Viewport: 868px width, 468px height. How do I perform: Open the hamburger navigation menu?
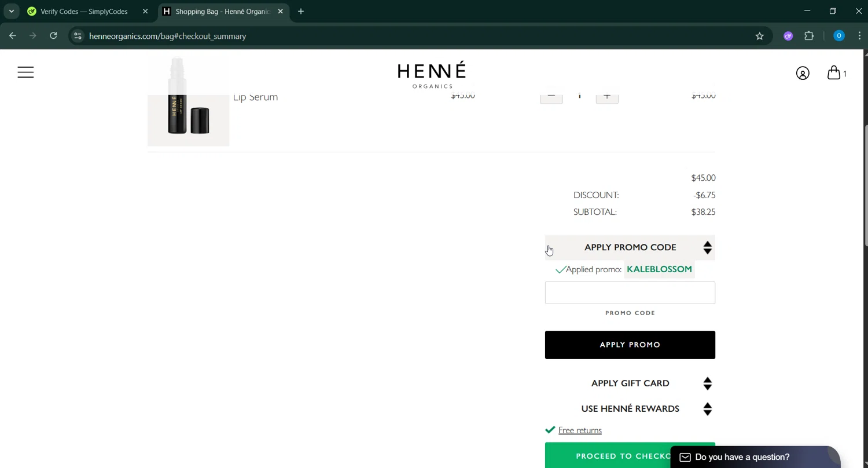tap(25, 72)
